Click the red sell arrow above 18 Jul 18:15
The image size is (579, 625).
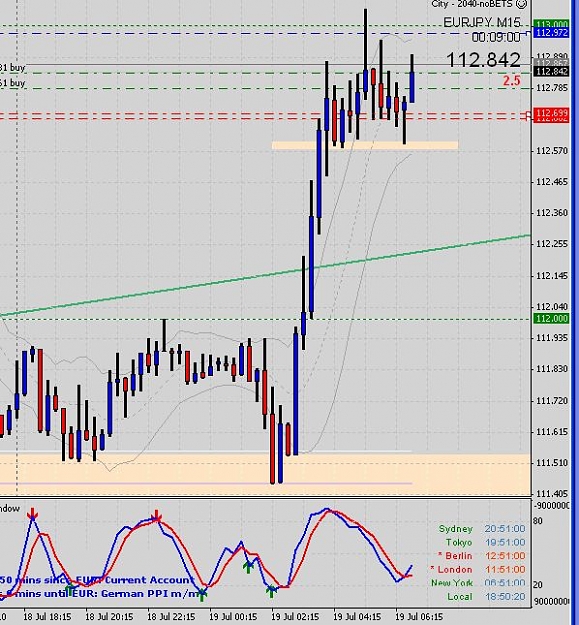(x=32, y=514)
